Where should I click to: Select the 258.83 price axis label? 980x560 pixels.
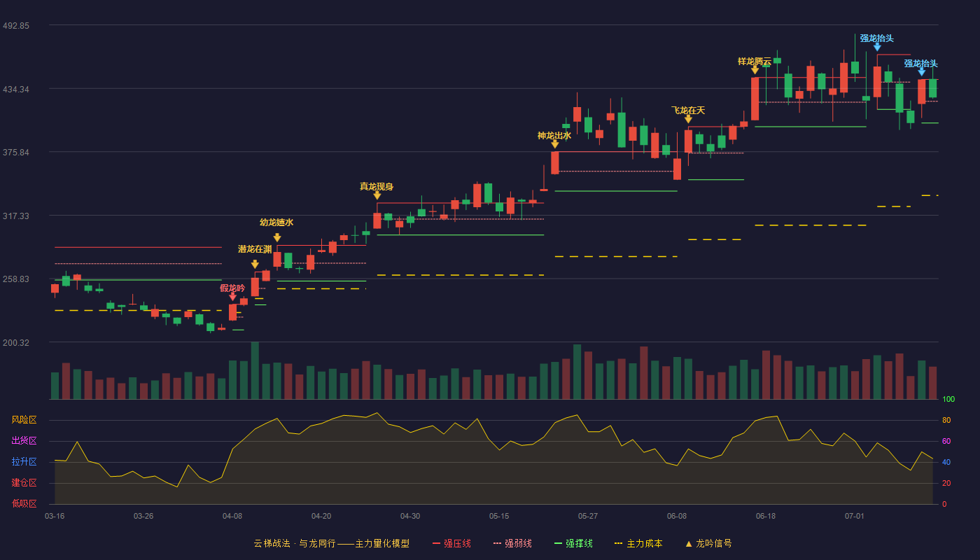(16, 279)
